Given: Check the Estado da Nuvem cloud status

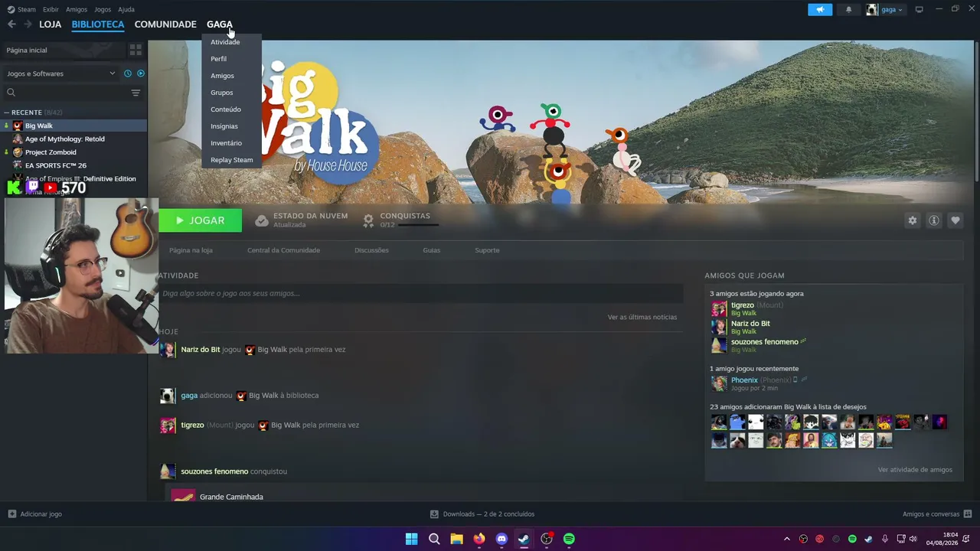Looking at the screenshot, I should pos(301,220).
